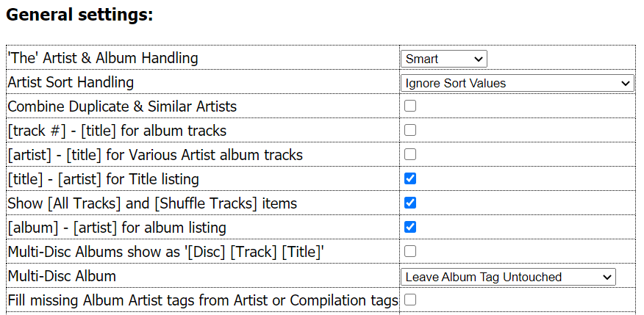Untick [album] - [artist] for album listing
Screen dimensions: 644x315
(x=410, y=227)
